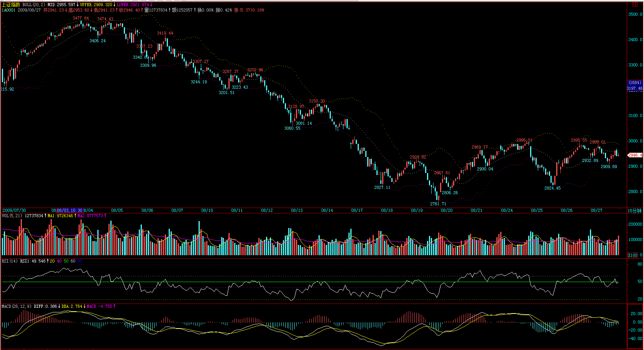This screenshot has width=644, height=350.
Task: Click the trough label 2827.11
Action: click(x=382, y=187)
